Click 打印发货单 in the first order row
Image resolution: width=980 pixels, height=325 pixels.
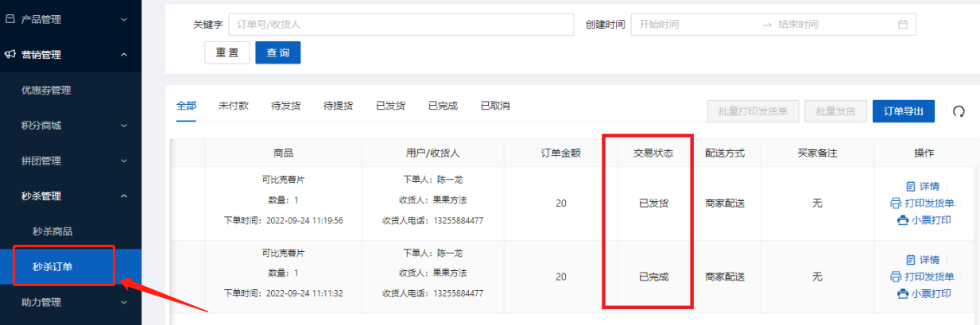click(922, 203)
